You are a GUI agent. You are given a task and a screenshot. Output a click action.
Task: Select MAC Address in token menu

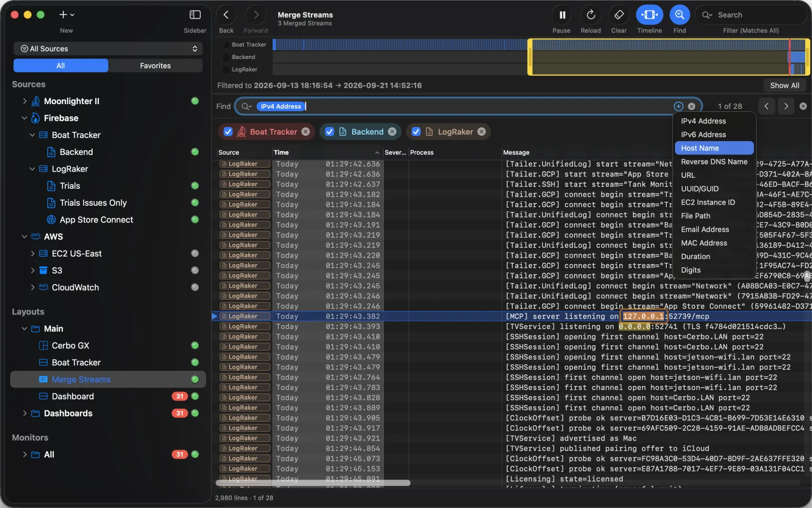[714, 243]
